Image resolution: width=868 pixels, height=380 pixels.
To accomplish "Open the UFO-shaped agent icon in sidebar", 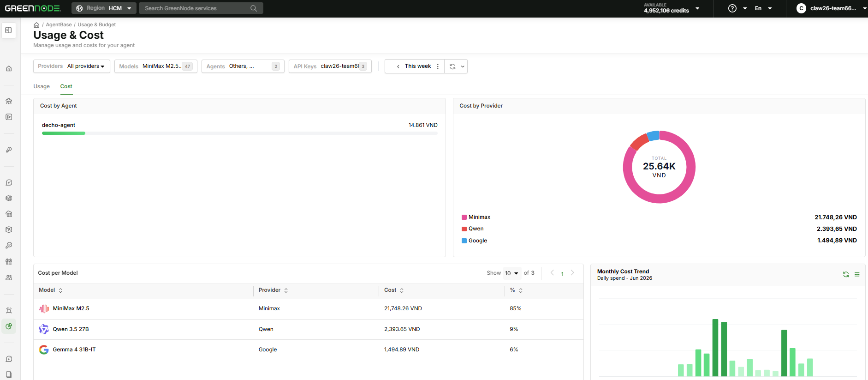I will [9, 101].
